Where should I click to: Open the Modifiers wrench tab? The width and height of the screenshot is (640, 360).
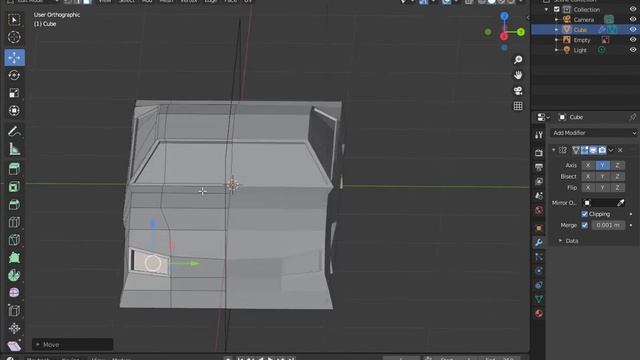pyautogui.click(x=539, y=242)
